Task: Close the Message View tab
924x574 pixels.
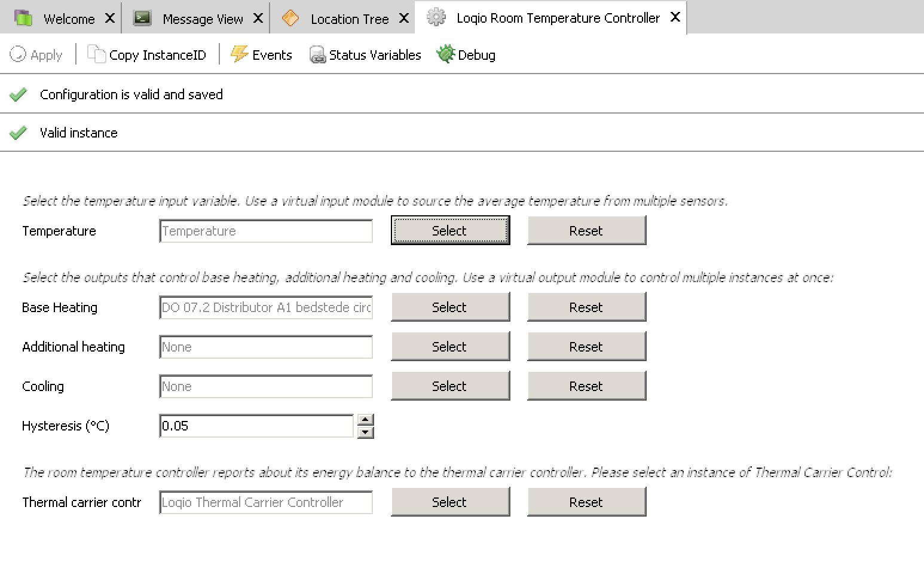Action: coord(258,19)
